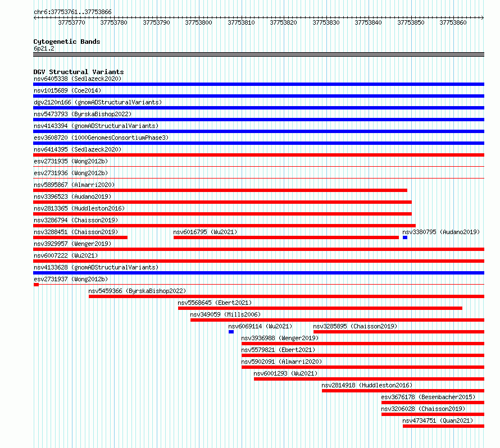Open nsv4143394 gnomAD variant label
Image resolution: width=500 pixels, height=448 pixels.
(96, 126)
